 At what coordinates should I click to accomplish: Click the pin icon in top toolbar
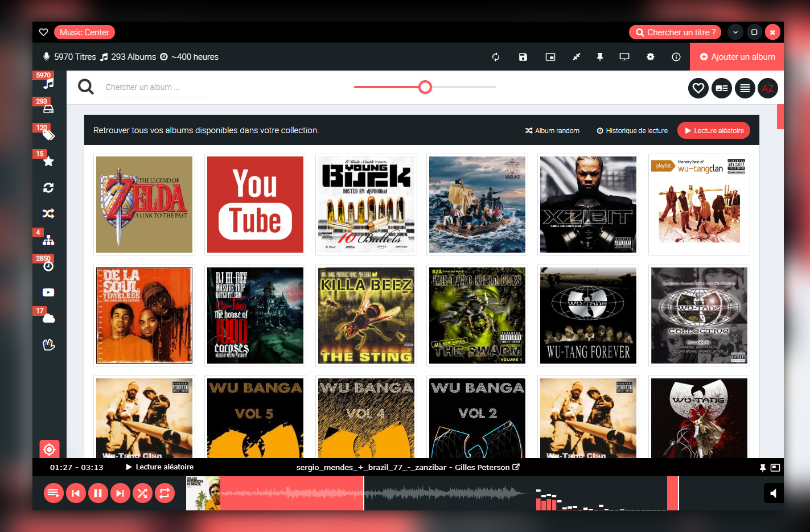(599, 57)
